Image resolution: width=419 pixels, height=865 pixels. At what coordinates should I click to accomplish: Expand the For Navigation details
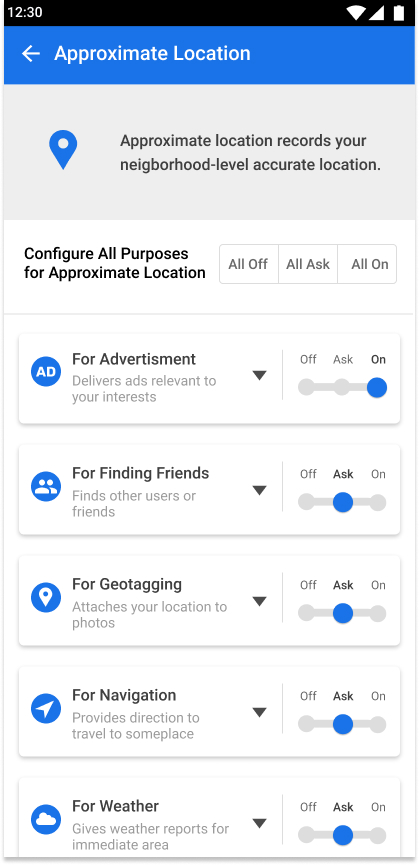point(260,712)
